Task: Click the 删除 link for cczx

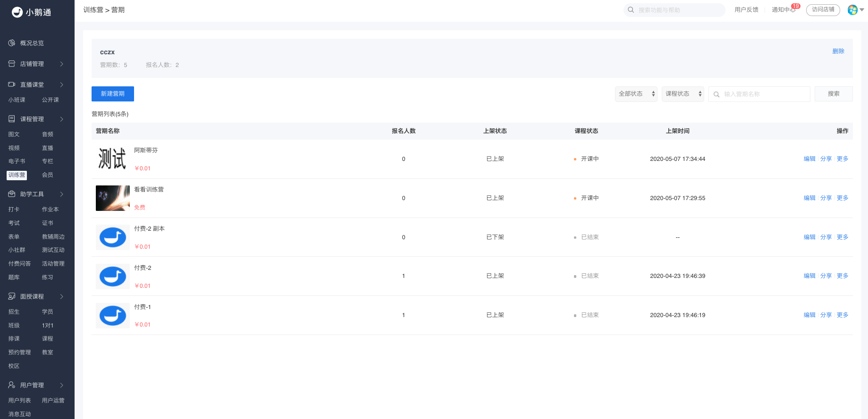Action: (x=838, y=51)
